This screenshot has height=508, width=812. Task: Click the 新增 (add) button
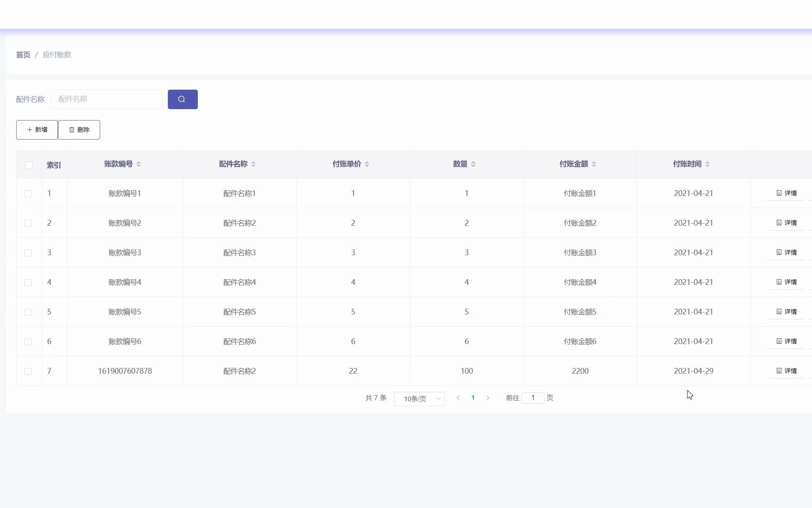pyautogui.click(x=37, y=130)
